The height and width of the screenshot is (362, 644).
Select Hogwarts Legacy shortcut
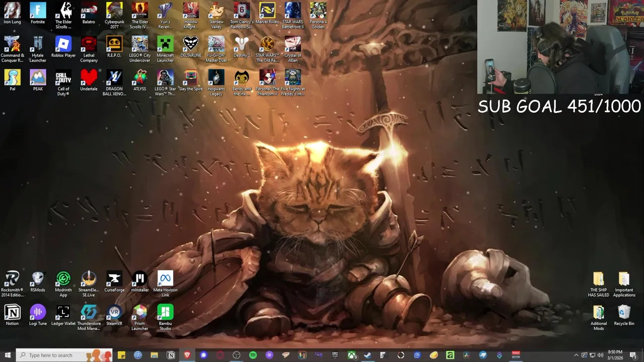[x=216, y=83]
